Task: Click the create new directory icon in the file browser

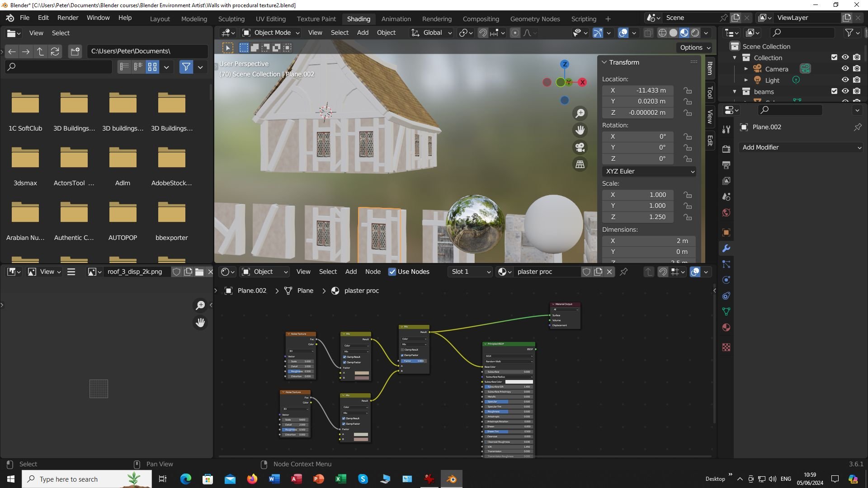Action: 75,52
